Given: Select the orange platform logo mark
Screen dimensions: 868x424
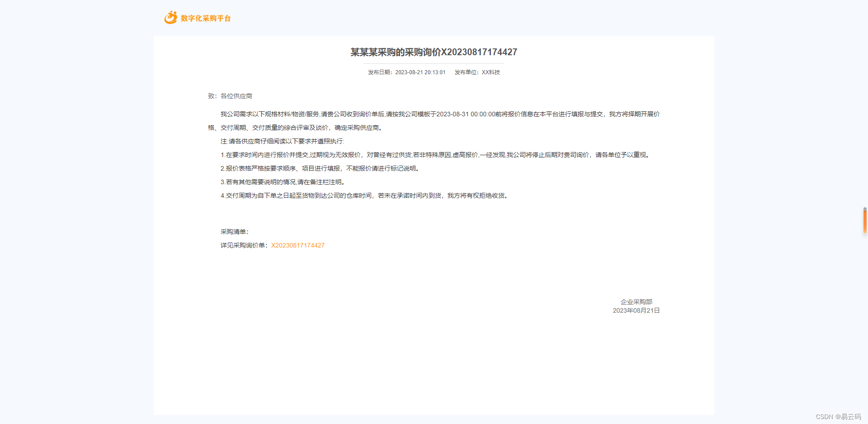Looking at the screenshot, I should 170,18.
